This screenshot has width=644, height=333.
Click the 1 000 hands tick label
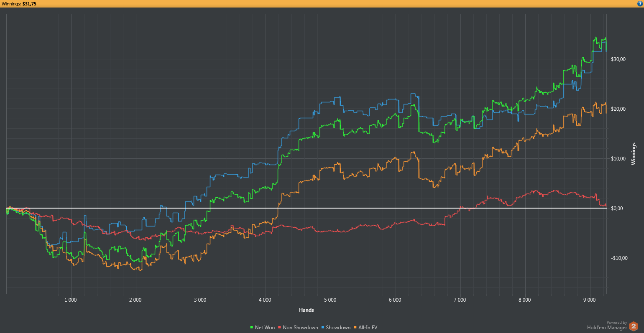[70, 300]
